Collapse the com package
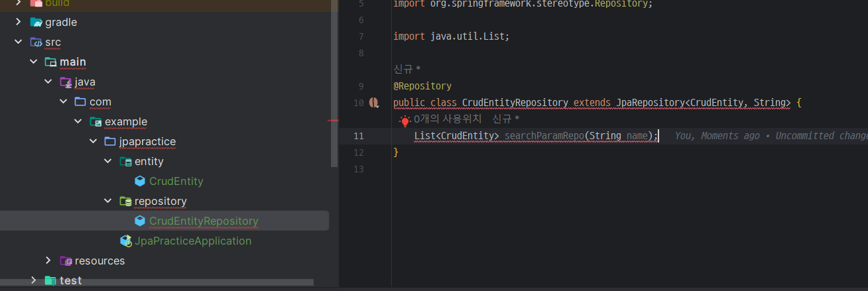 pos(63,101)
